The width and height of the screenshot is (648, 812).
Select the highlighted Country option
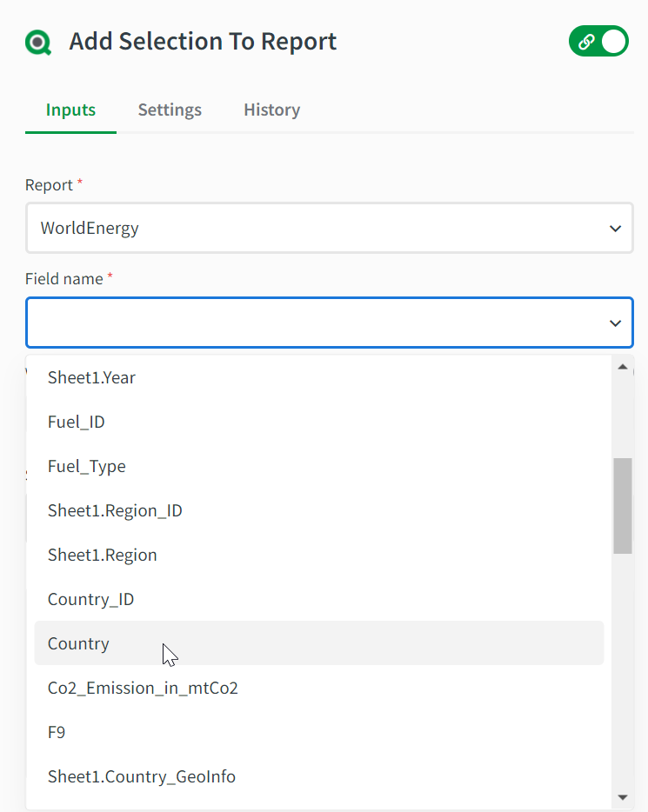[78, 643]
